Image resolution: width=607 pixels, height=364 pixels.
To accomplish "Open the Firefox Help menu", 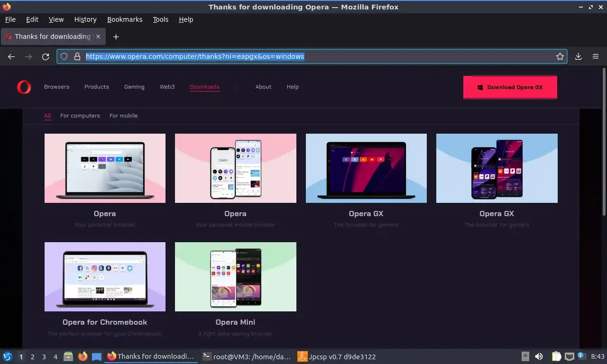I will pyautogui.click(x=186, y=19).
